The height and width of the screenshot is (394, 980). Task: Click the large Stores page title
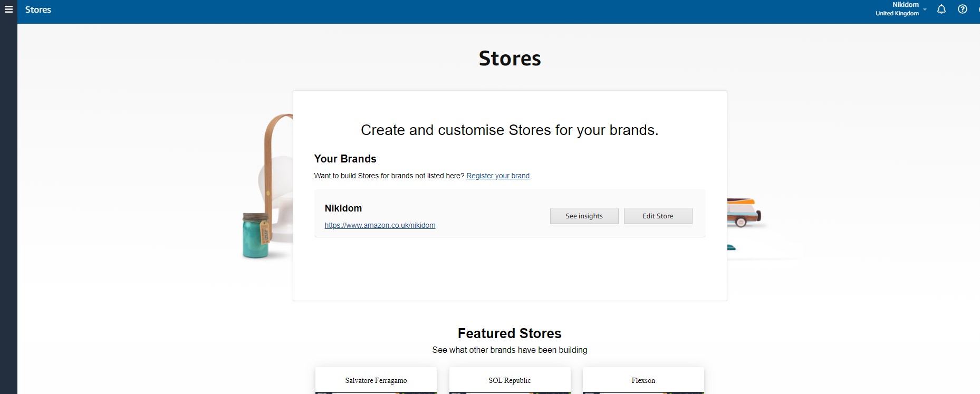coord(510,58)
